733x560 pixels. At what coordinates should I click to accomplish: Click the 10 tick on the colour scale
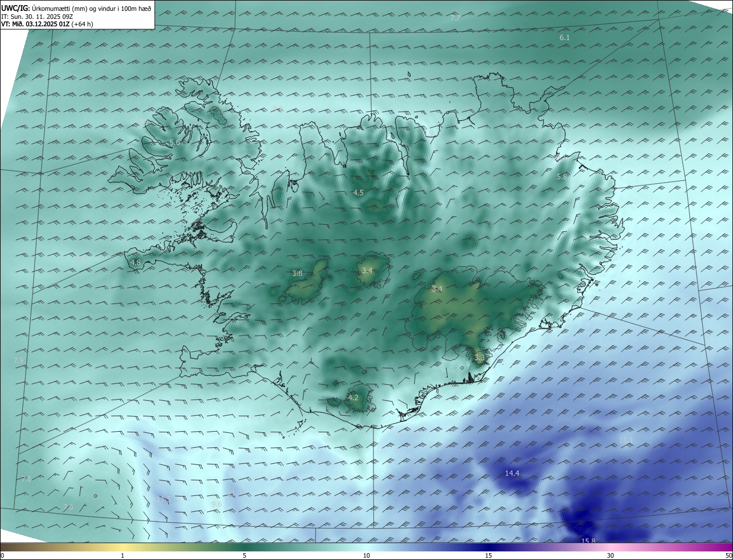coord(366,555)
